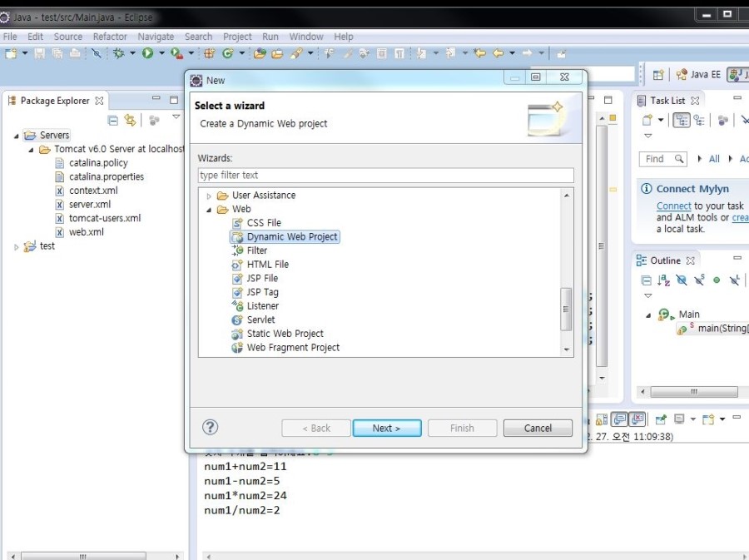Click the Open Type toolbar icon
749x560 pixels.
click(260, 53)
